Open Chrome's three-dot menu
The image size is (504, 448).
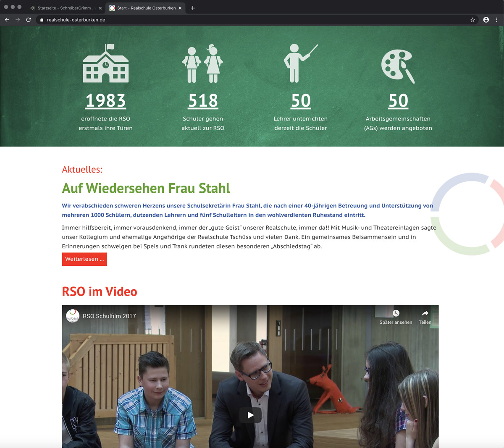[x=497, y=20]
